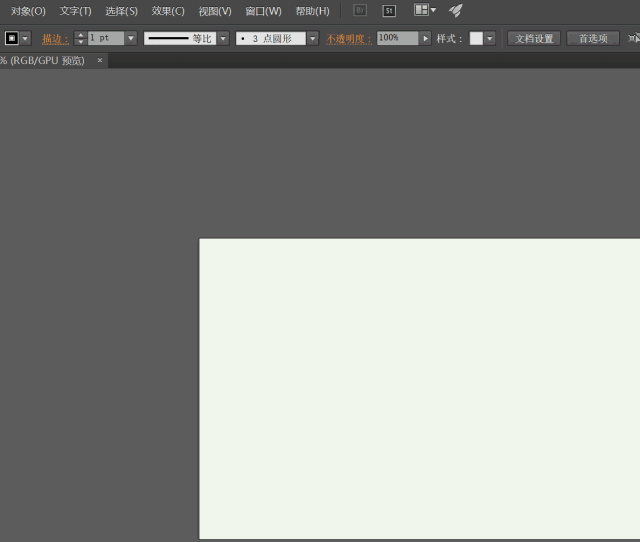The height and width of the screenshot is (542, 640).
Task: Launch Adobe Bridge via Br icon
Action: (360, 11)
